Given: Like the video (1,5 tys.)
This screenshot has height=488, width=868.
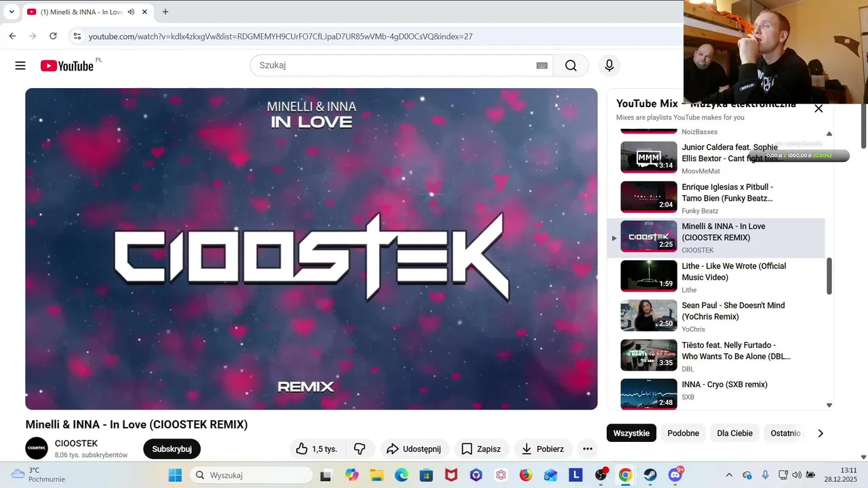Looking at the screenshot, I should 317,449.
